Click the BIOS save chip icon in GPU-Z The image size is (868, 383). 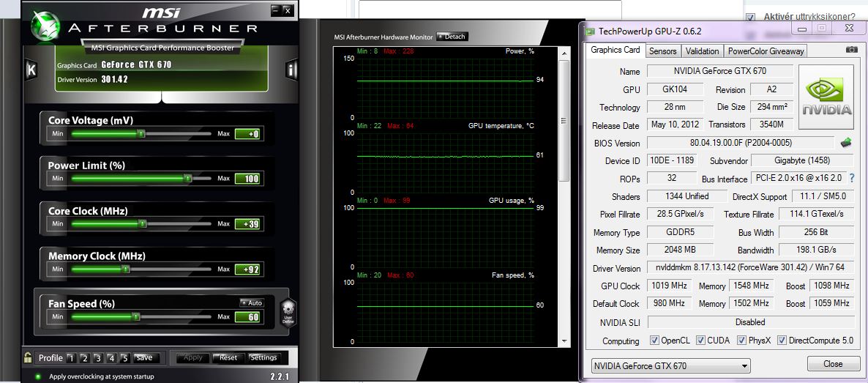pos(846,143)
